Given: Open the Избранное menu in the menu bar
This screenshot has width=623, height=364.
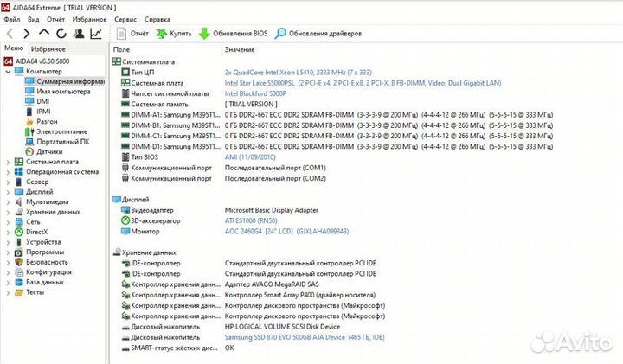Looking at the screenshot, I should pos(89,19).
